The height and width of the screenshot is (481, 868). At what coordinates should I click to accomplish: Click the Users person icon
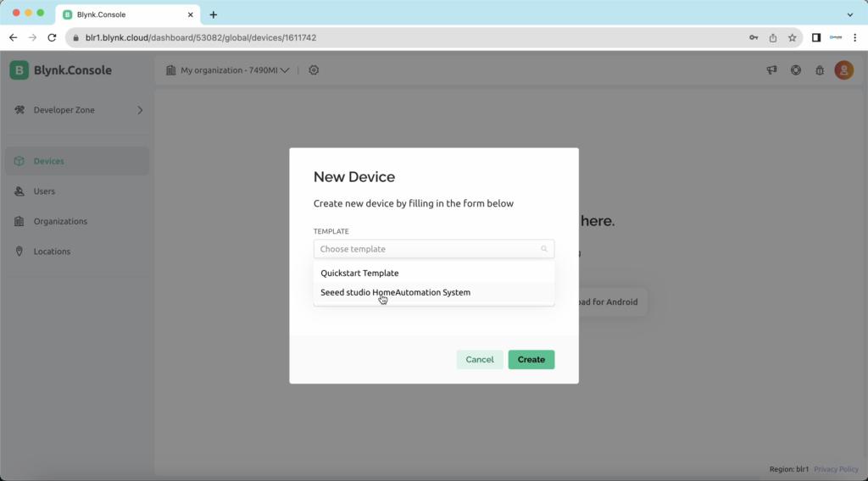(19, 191)
